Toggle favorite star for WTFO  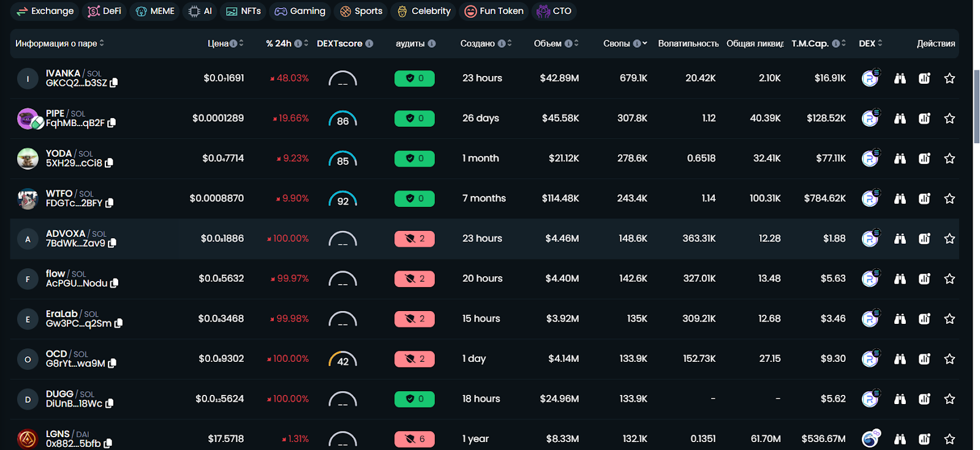coord(949,198)
